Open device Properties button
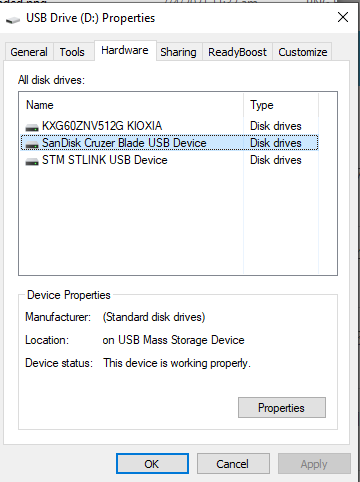This screenshot has width=360, height=482. pyautogui.click(x=282, y=408)
